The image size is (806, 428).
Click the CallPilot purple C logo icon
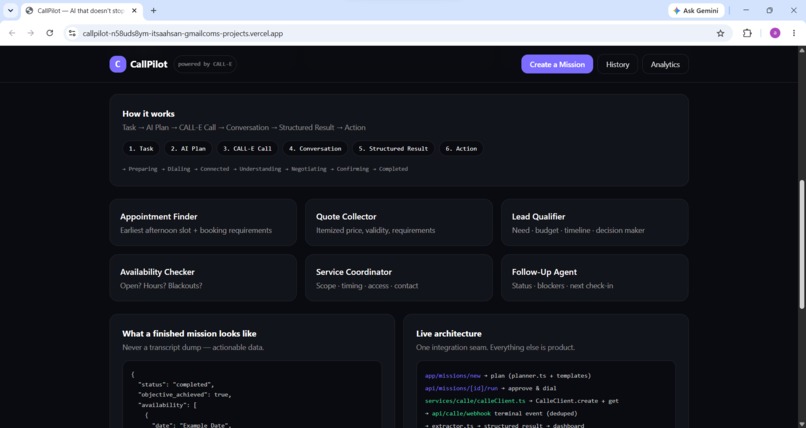pyautogui.click(x=118, y=64)
